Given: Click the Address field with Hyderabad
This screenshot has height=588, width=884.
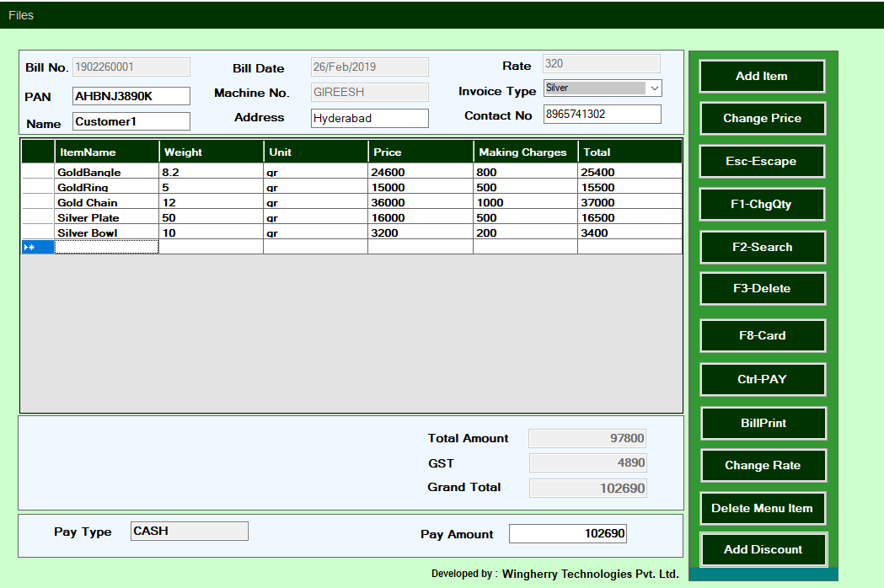Looking at the screenshot, I should click(369, 118).
